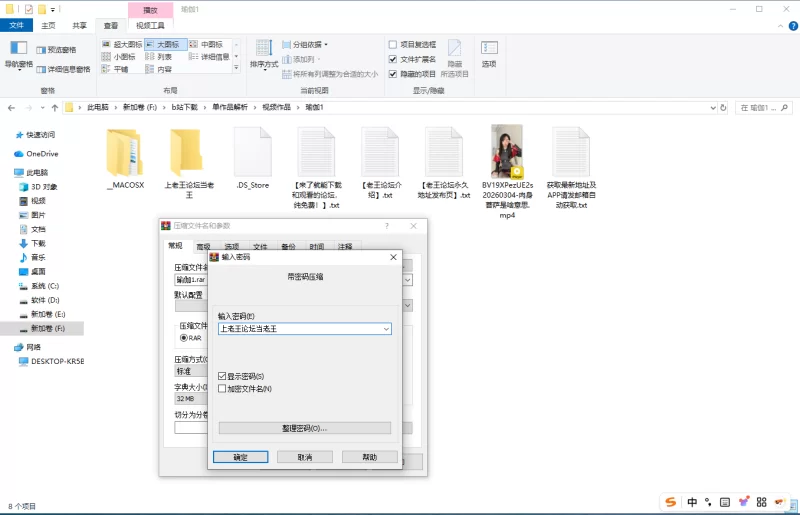800x515 pixels.
Task: Switch to the 视频工具 ribbon tab
Action: pos(151,26)
